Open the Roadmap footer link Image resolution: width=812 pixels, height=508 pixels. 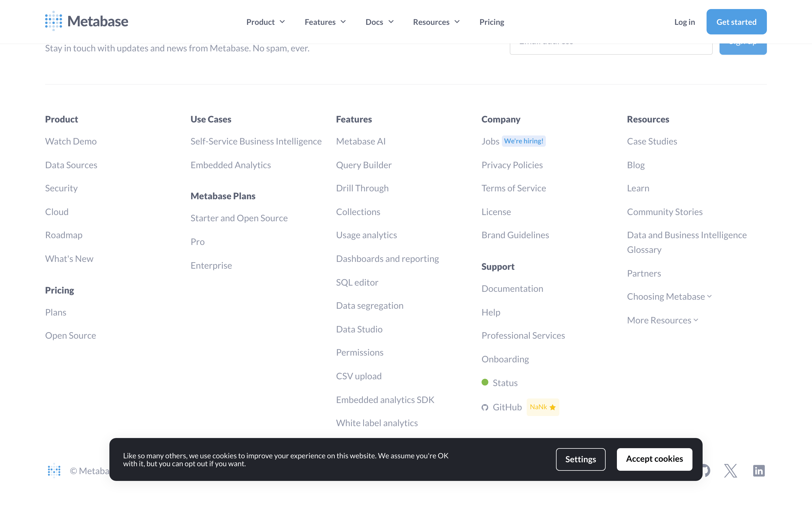tap(64, 235)
